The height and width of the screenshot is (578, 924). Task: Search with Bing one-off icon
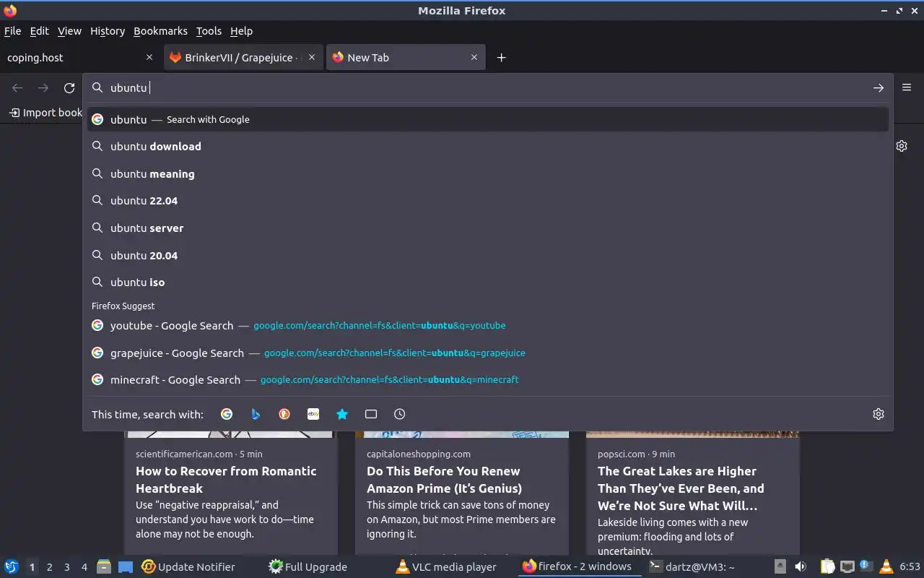click(256, 414)
